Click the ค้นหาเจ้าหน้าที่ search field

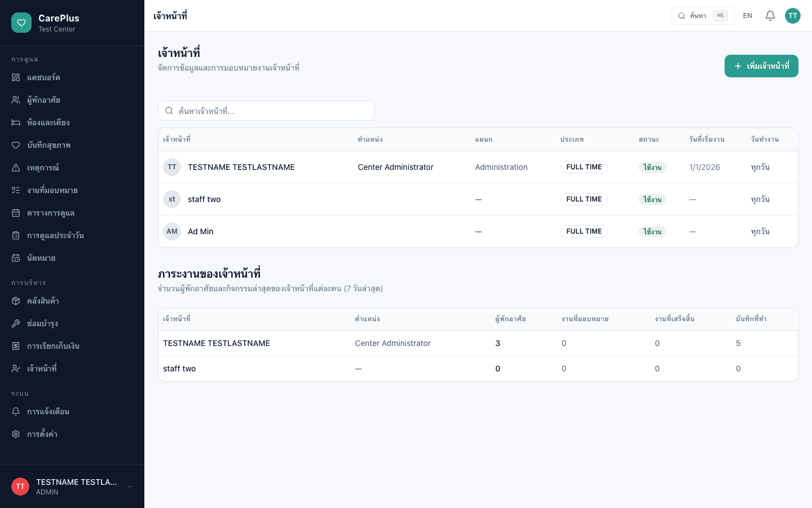266,111
